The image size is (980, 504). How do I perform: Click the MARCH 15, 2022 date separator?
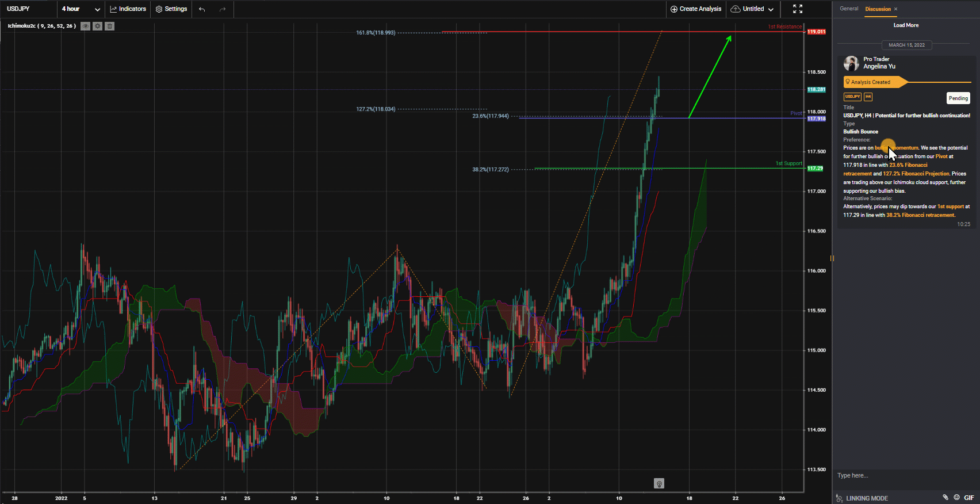(906, 45)
